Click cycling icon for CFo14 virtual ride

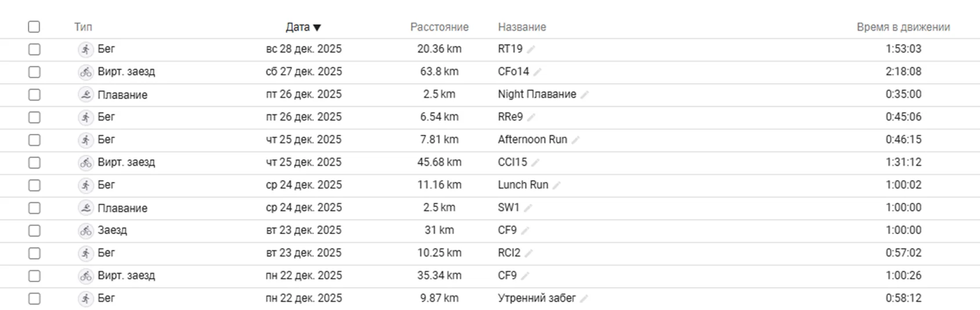click(x=86, y=72)
